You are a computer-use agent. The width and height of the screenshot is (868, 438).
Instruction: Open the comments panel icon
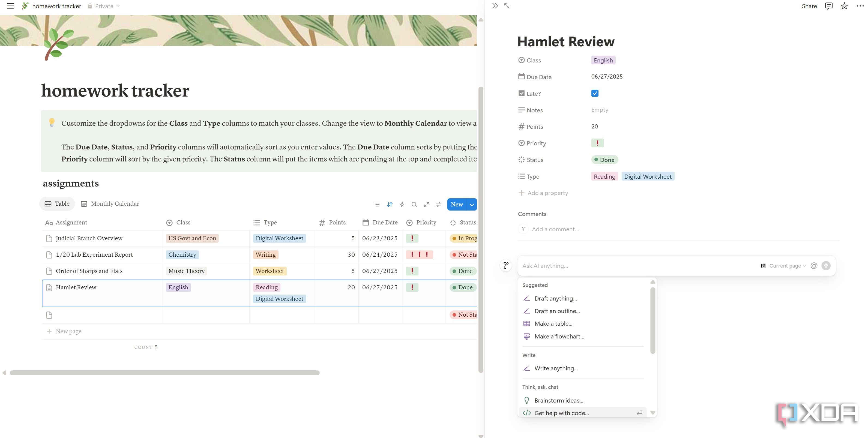pyautogui.click(x=828, y=6)
